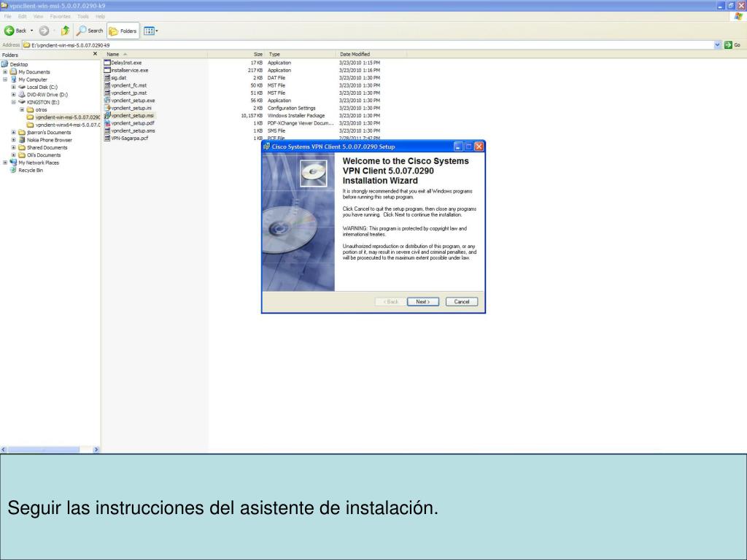
Task: Open the address bar dropdown arrow
Action: pos(718,44)
